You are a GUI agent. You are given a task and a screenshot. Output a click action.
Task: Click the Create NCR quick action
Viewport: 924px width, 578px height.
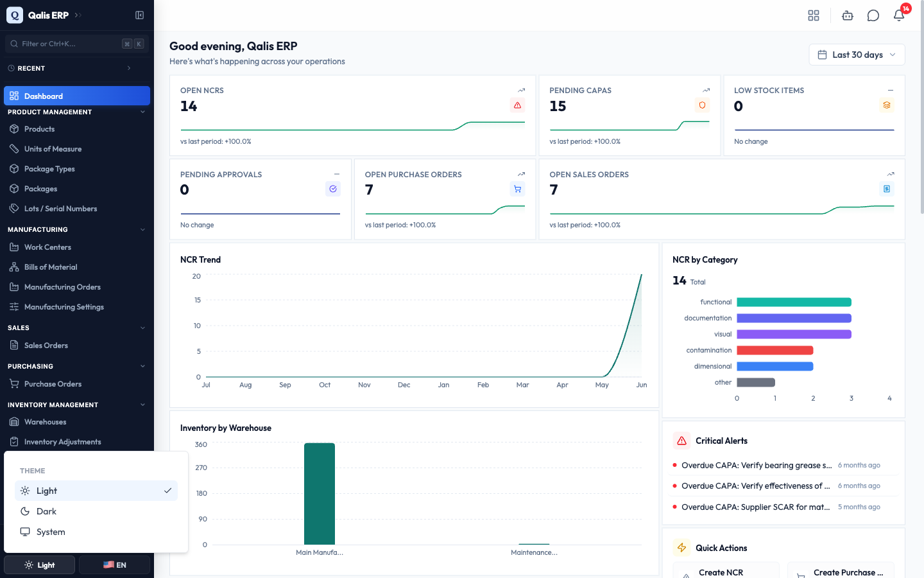(726, 572)
